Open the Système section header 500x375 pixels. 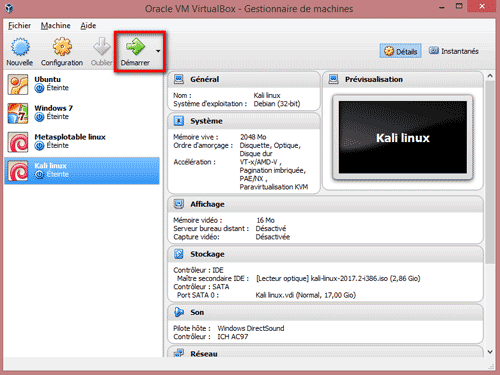pyautogui.click(x=244, y=121)
